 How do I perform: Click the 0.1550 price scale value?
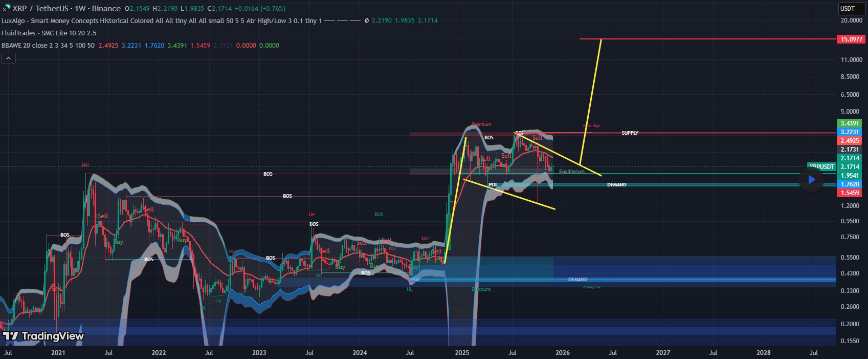(x=850, y=341)
